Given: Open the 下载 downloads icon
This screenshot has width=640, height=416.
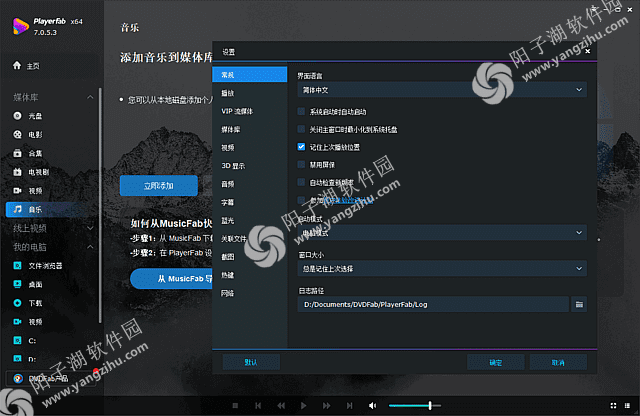Looking at the screenshot, I should 17,303.
